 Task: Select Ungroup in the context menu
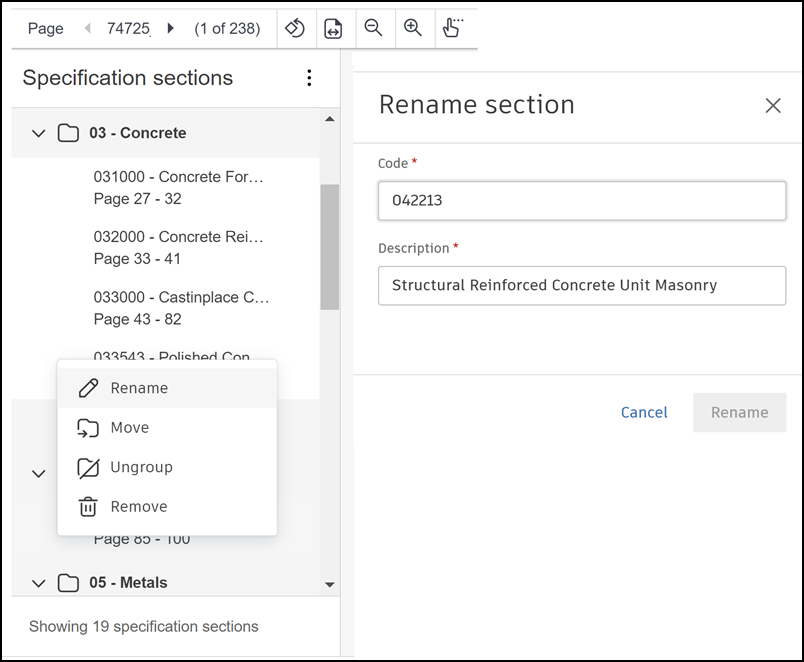point(141,467)
